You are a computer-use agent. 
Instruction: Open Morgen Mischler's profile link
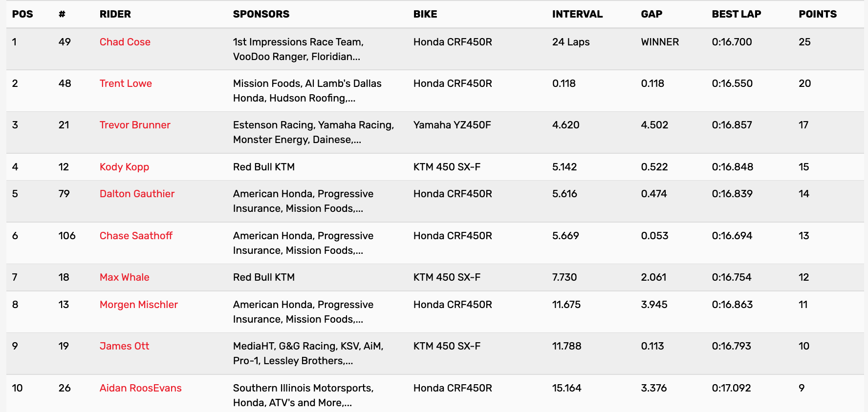(138, 305)
